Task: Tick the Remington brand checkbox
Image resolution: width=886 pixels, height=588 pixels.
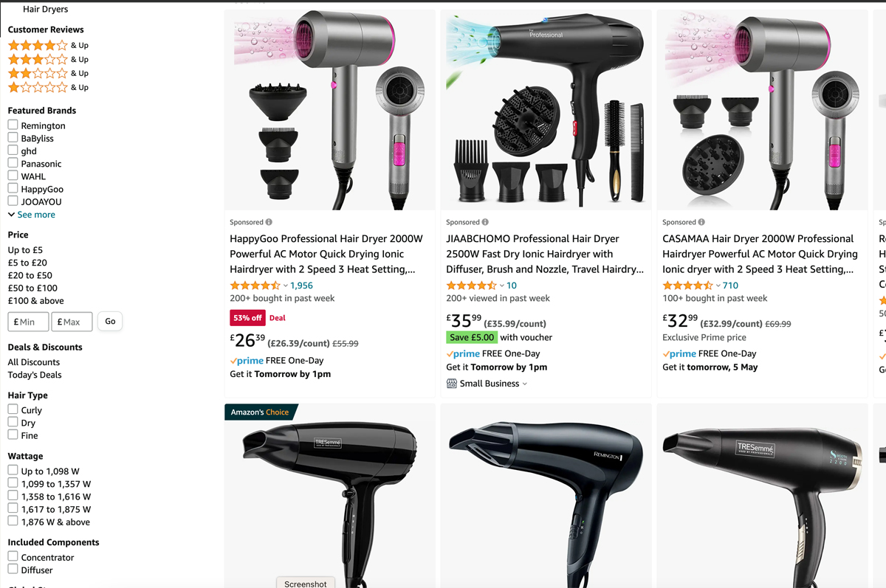Action: (13, 125)
